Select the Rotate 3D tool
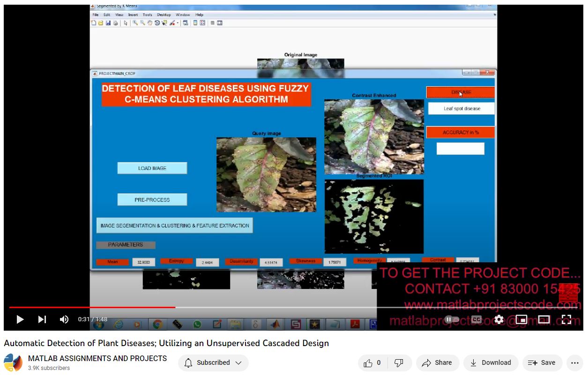Image resolution: width=588 pixels, height=377 pixels. [x=157, y=23]
